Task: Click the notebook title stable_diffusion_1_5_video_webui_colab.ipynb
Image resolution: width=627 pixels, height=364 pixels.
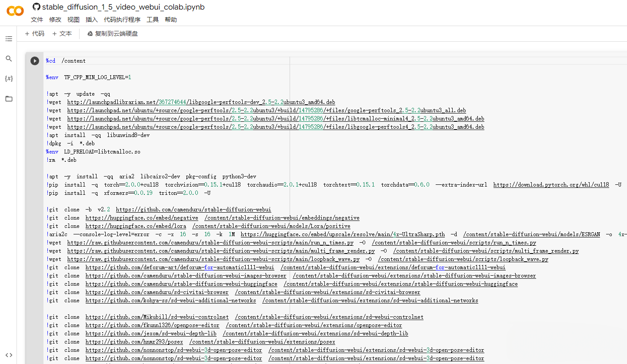Action: (123, 7)
